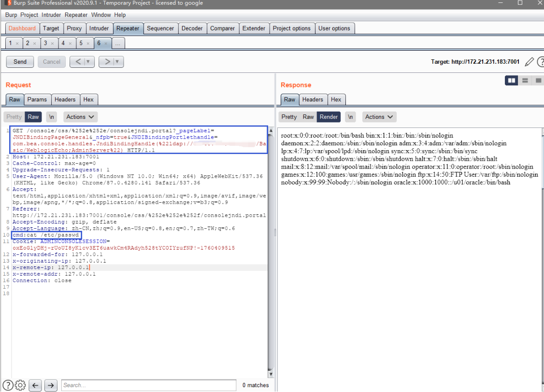Switch to the Decoder tab
Image resolution: width=544 pixels, height=392 pixels.
[x=192, y=28]
